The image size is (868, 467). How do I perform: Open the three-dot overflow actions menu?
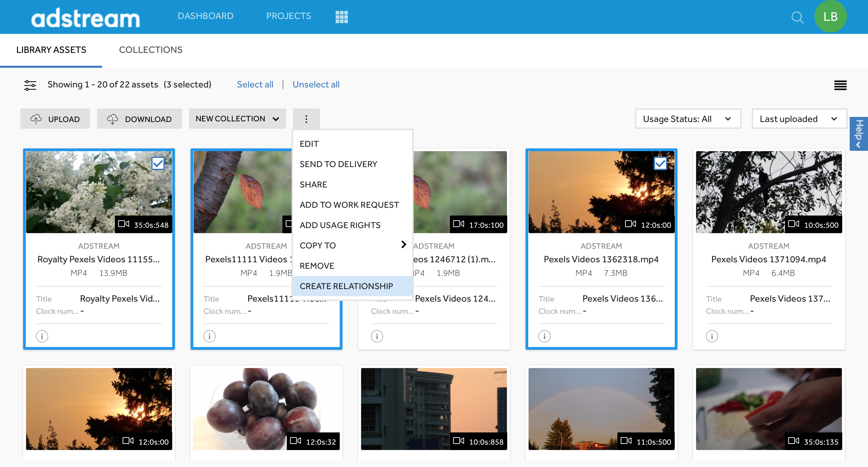306,119
